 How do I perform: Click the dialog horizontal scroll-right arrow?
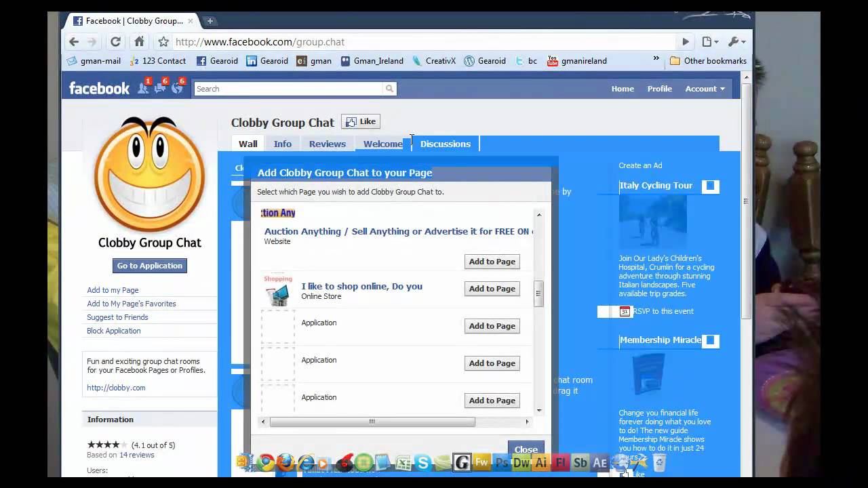pos(527,422)
